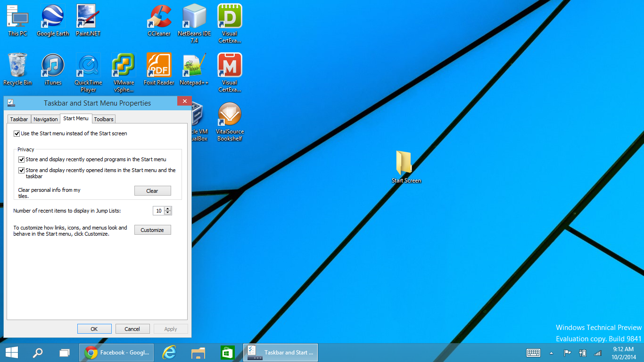This screenshot has width=644, height=362.
Task: Click the iTunes desktop icon
Action: click(53, 68)
